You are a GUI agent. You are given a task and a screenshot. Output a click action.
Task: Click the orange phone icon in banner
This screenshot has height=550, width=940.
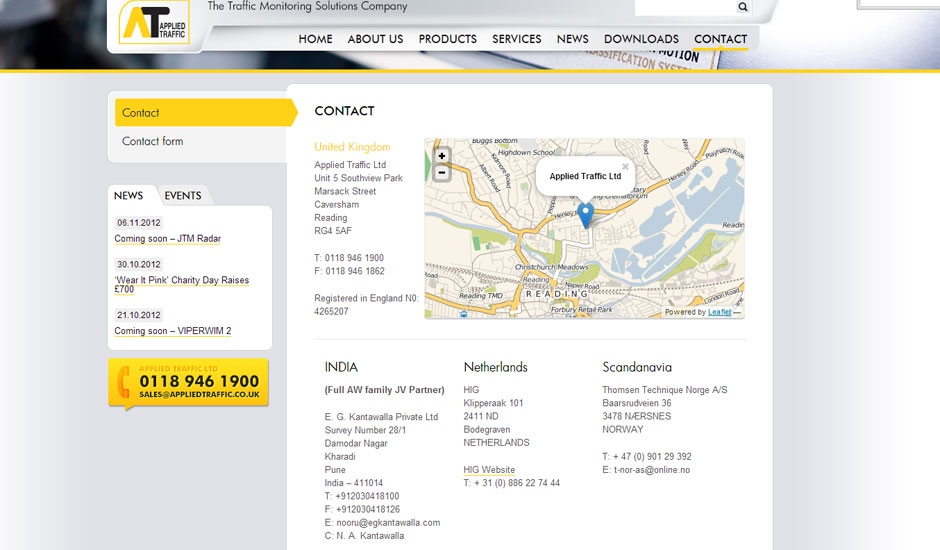click(123, 382)
